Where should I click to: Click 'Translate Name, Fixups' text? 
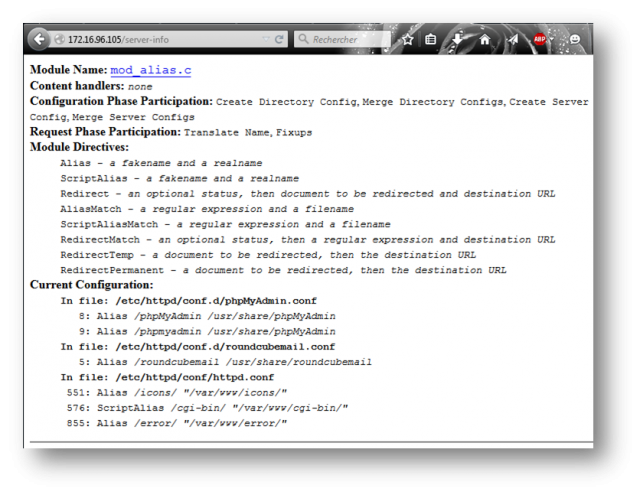pos(248,132)
